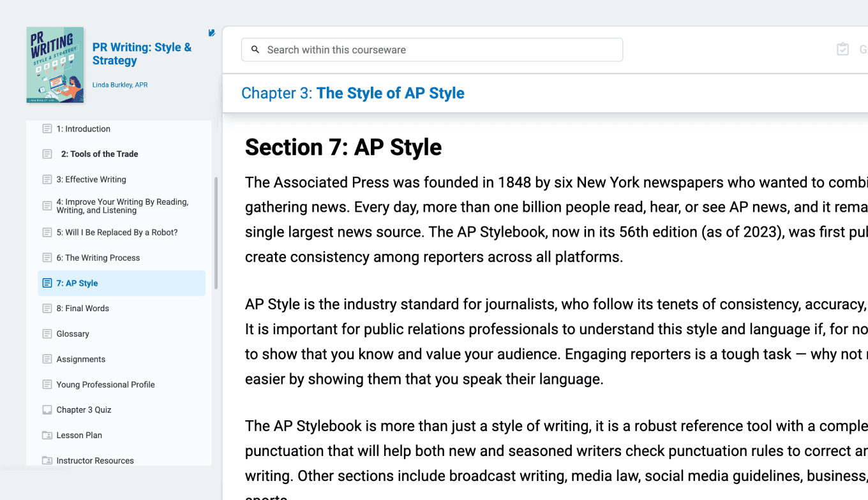This screenshot has height=500, width=868.
Task: Focus the Search within this courseware field
Action: pos(432,50)
